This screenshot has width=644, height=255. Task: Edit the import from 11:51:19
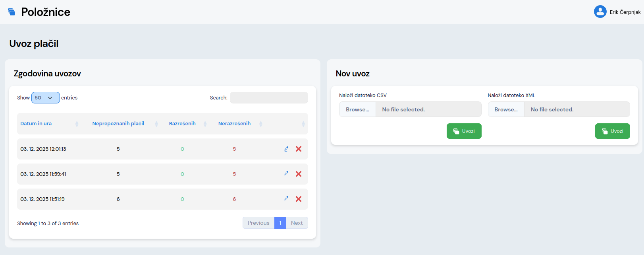pyautogui.click(x=286, y=199)
